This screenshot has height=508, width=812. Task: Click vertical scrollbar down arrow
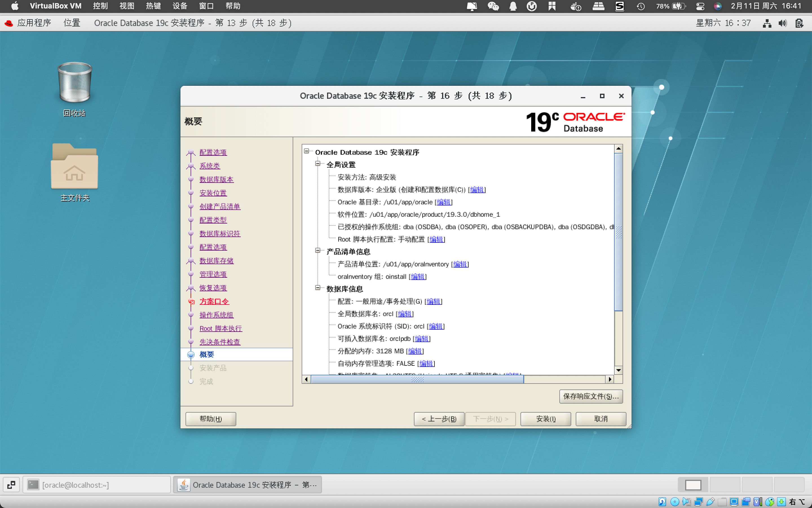pyautogui.click(x=618, y=370)
